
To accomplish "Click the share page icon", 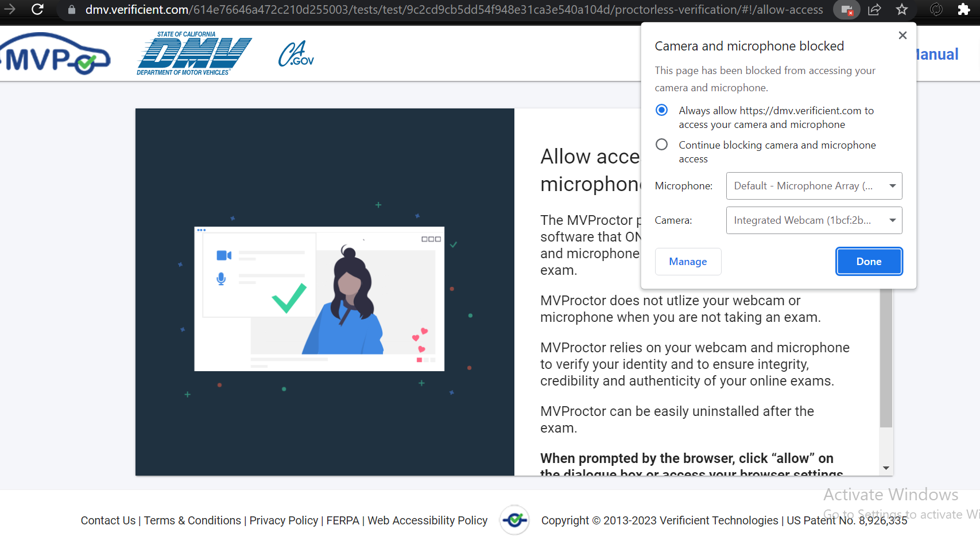I will point(874,10).
